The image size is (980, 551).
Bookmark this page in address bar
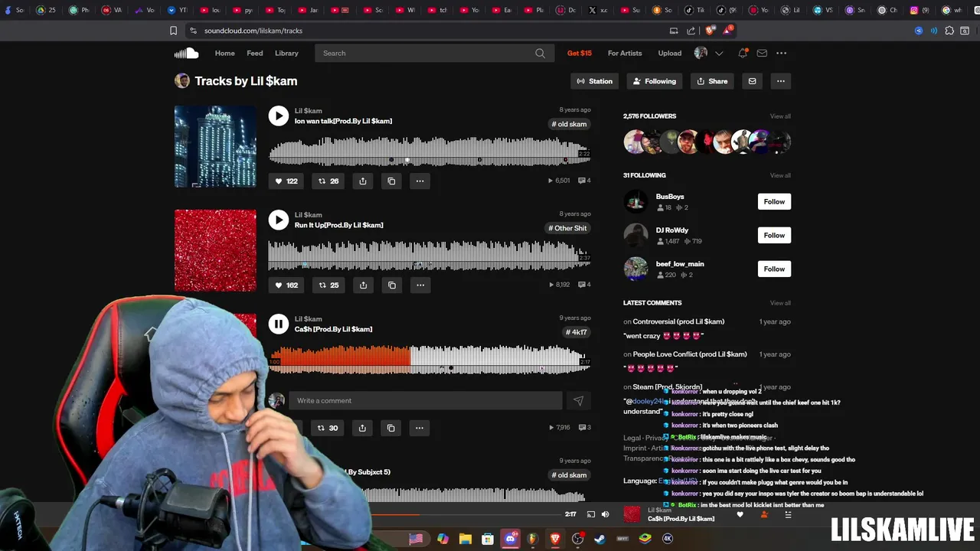(x=173, y=31)
